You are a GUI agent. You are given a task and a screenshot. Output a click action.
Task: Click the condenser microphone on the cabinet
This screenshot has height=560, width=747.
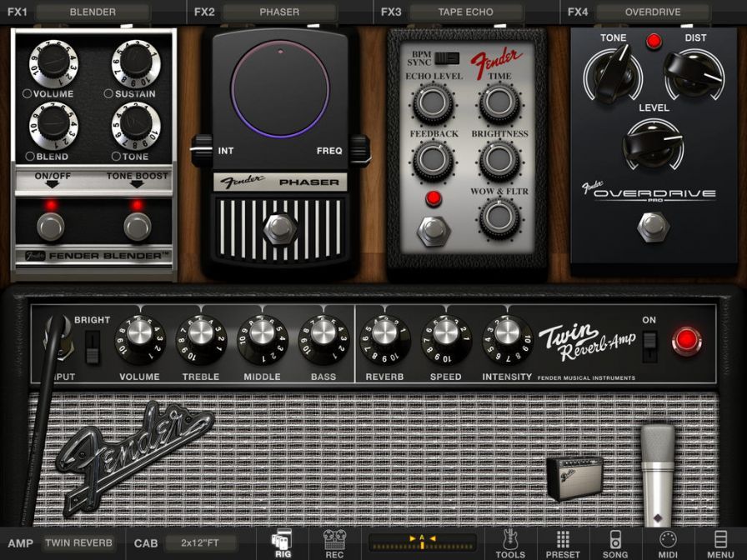[658, 468]
